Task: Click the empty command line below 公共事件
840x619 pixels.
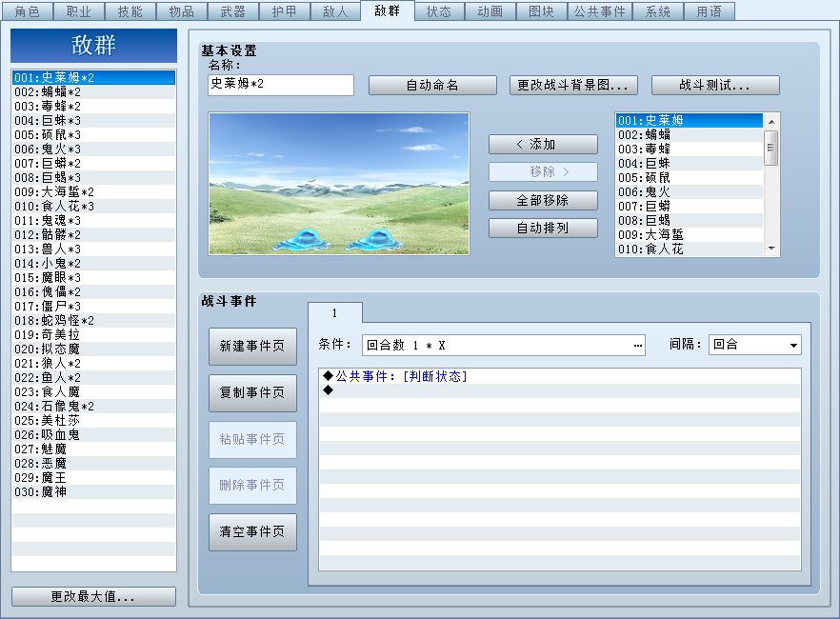Action: point(560,390)
